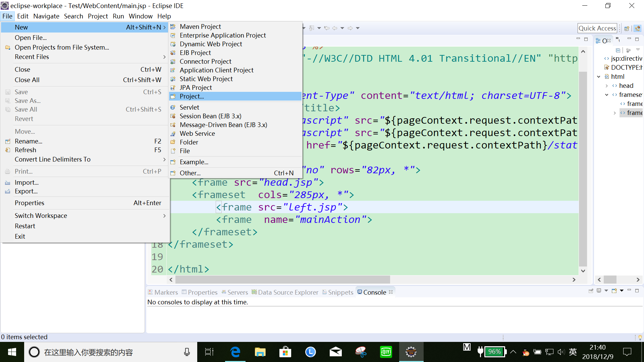Select the Dynamic Web Project icon
Screen dimensions: 644x362
click(174, 44)
